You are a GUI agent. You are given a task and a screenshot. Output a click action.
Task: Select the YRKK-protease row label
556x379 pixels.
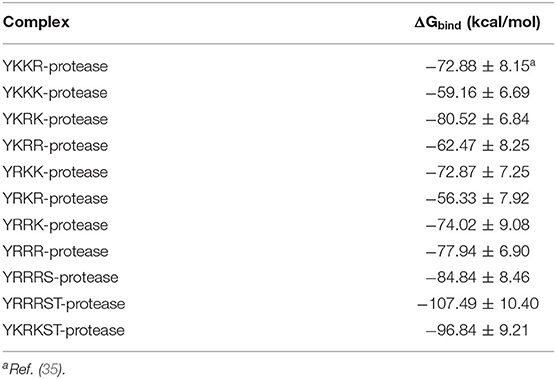tap(55, 172)
